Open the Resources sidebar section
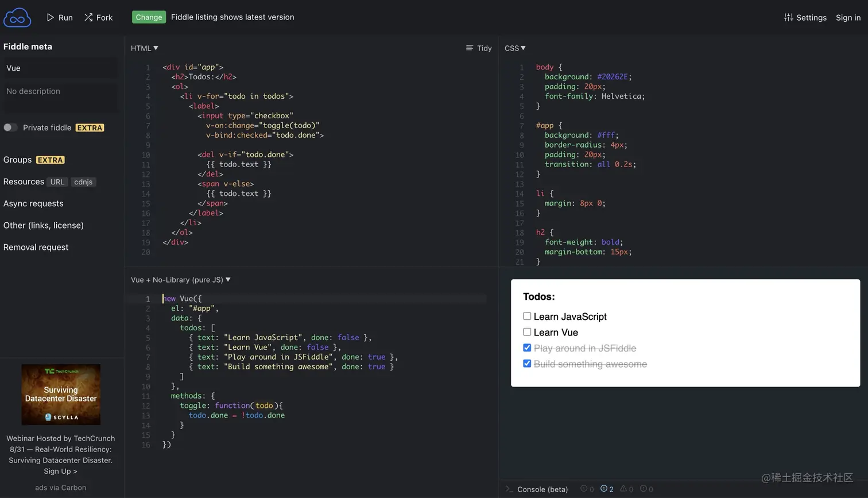Screen dimensions: 868x498 tap(24, 182)
